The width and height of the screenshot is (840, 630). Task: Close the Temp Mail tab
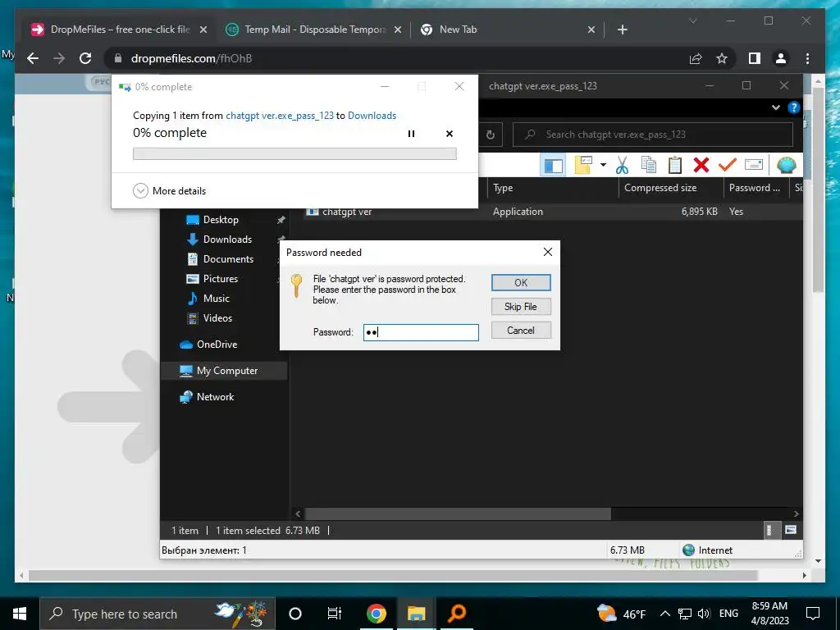point(398,30)
